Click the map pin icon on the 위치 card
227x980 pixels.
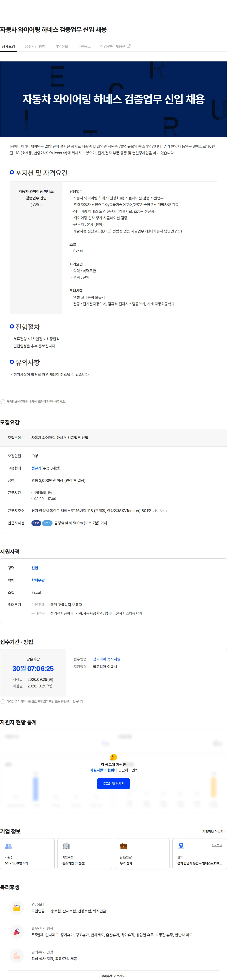point(181,846)
